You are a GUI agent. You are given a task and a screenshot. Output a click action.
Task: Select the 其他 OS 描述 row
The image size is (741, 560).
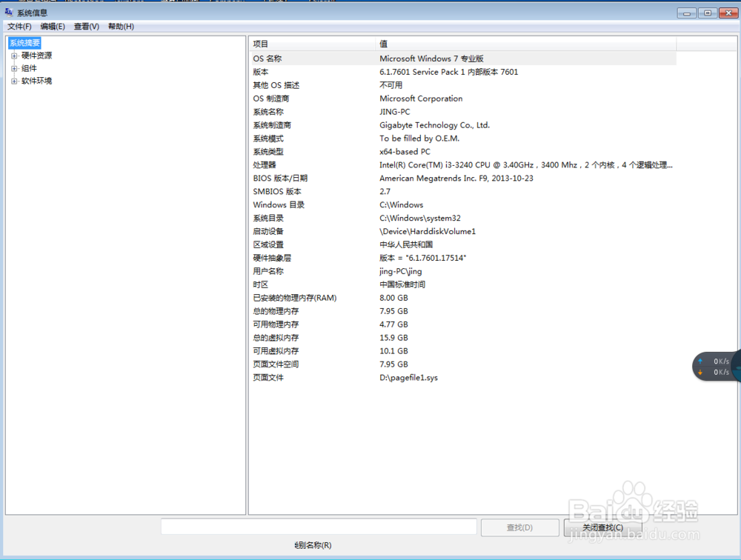pos(463,85)
